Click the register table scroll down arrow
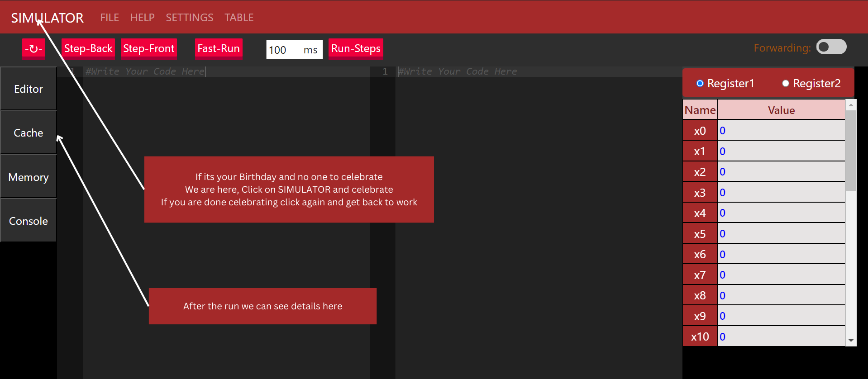Screen dimensions: 868x379 (x=851, y=341)
